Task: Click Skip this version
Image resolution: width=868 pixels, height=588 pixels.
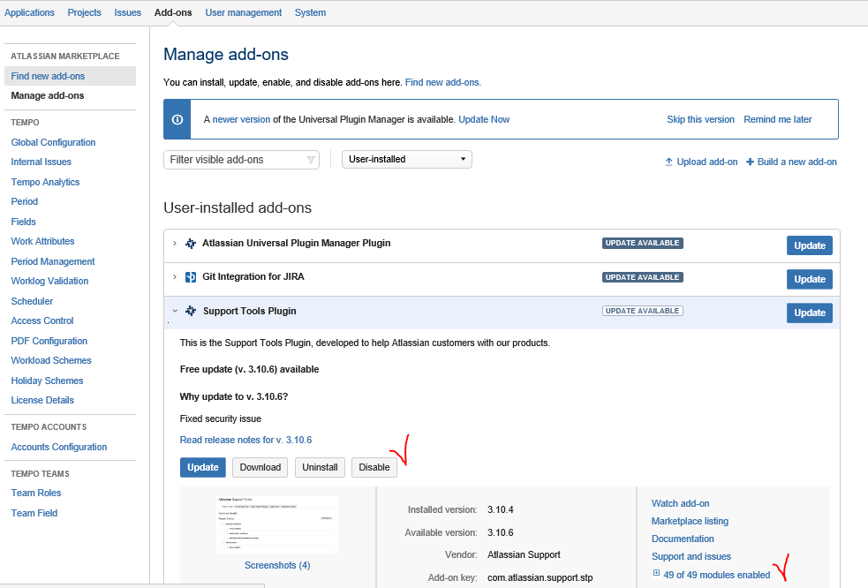Action: coord(700,119)
